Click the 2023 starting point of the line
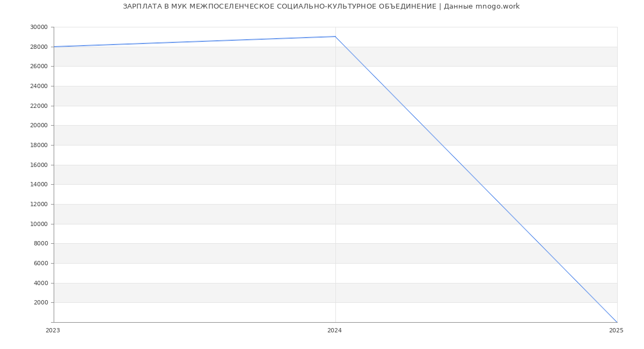The height and width of the screenshot is (349, 644). (x=54, y=47)
